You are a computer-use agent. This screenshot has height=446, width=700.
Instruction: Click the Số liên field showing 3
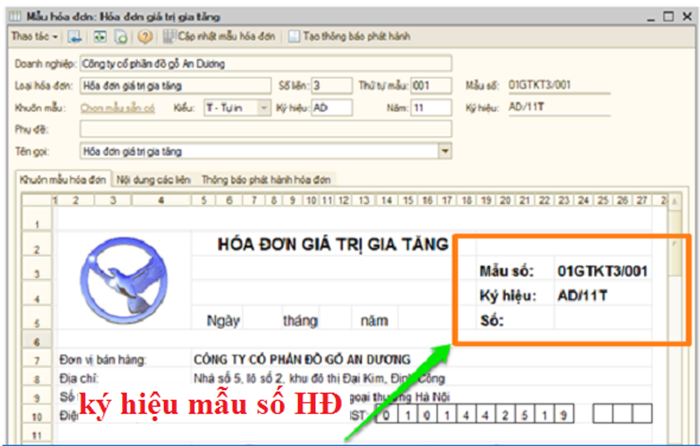(332, 85)
